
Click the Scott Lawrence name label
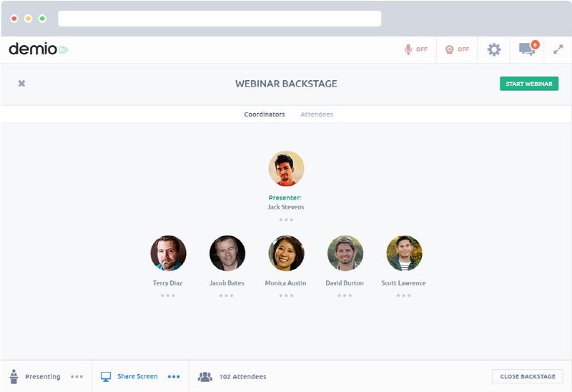(403, 283)
